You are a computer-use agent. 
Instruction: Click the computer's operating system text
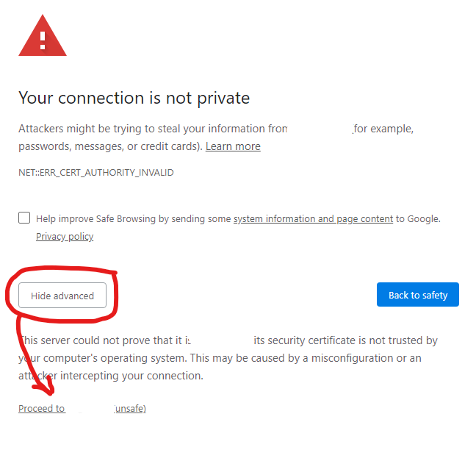147,358
